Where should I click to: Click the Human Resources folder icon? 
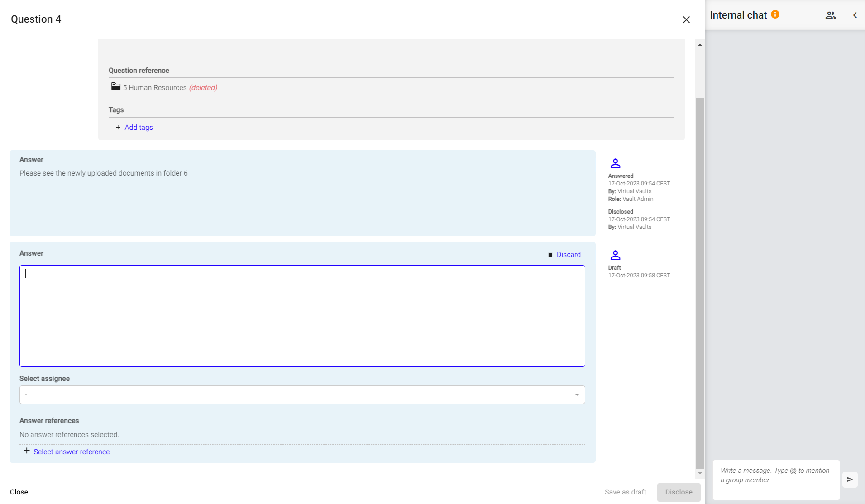coord(116,86)
